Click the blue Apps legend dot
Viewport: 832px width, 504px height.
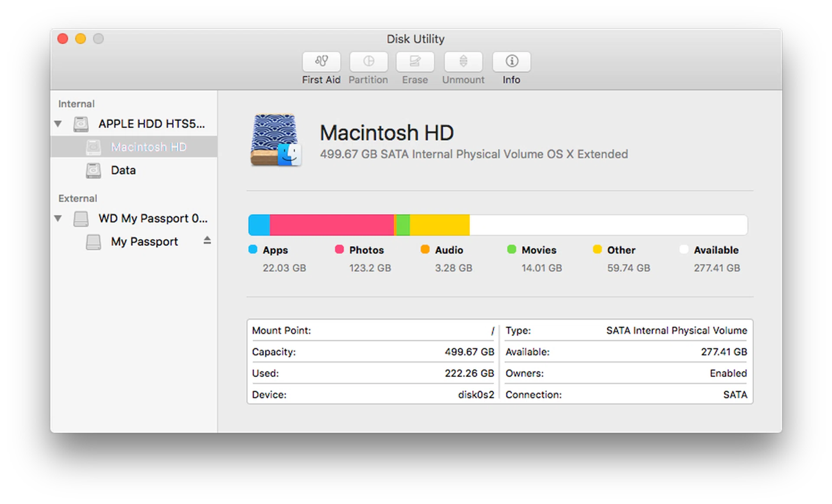(x=253, y=249)
